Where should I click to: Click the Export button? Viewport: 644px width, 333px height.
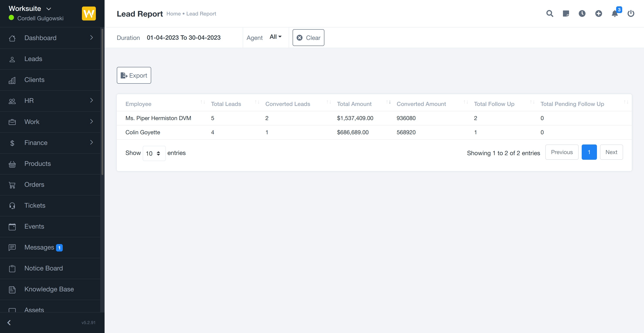coord(134,75)
